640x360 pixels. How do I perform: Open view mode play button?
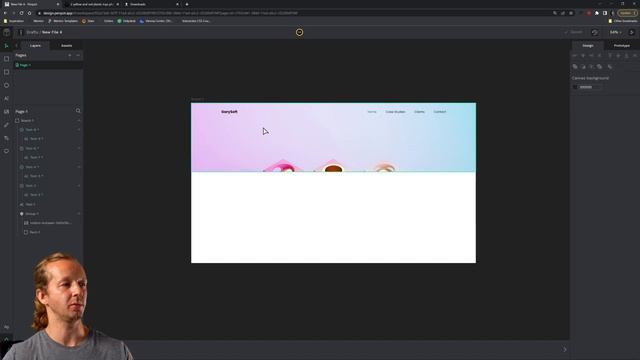631,32
